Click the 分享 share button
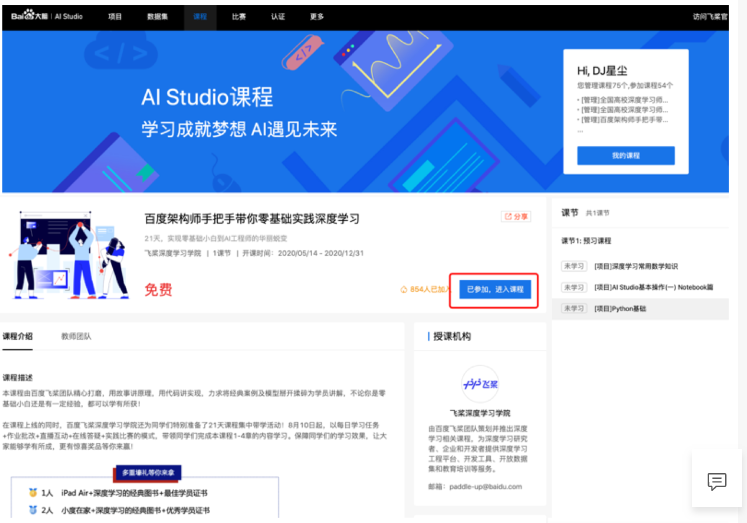 click(516, 217)
